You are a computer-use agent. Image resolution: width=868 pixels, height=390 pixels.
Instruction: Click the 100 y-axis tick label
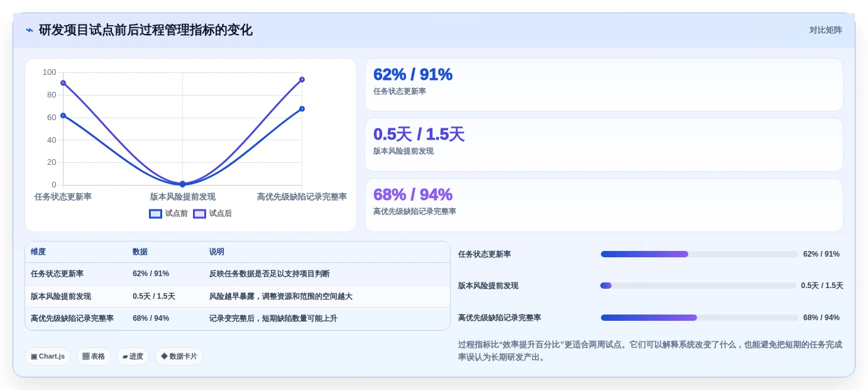point(50,72)
